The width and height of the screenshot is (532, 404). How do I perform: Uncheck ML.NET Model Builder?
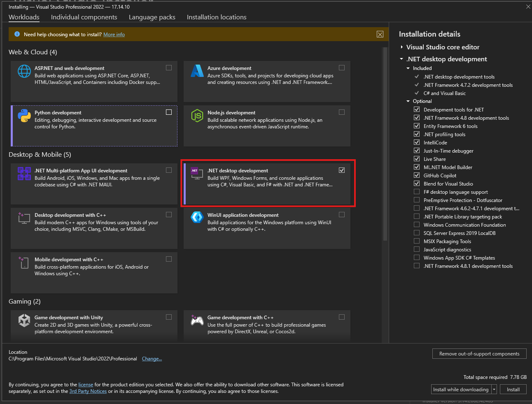pyautogui.click(x=417, y=167)
